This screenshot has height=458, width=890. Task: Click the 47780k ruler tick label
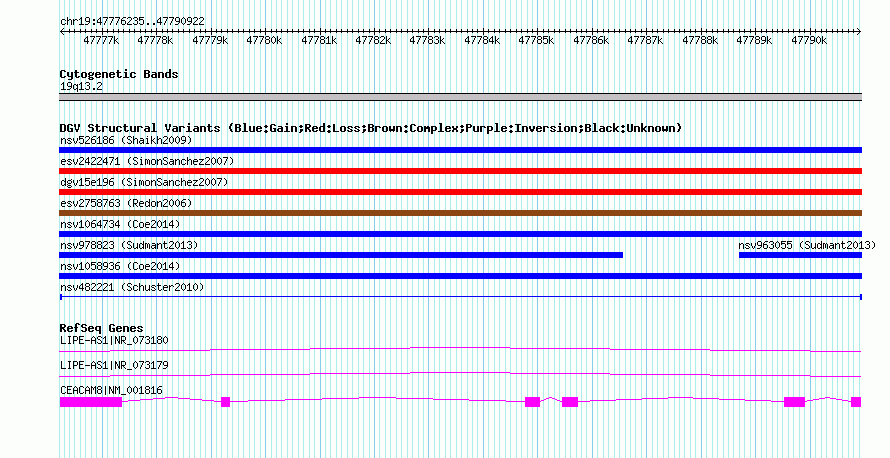click(265, 41)
